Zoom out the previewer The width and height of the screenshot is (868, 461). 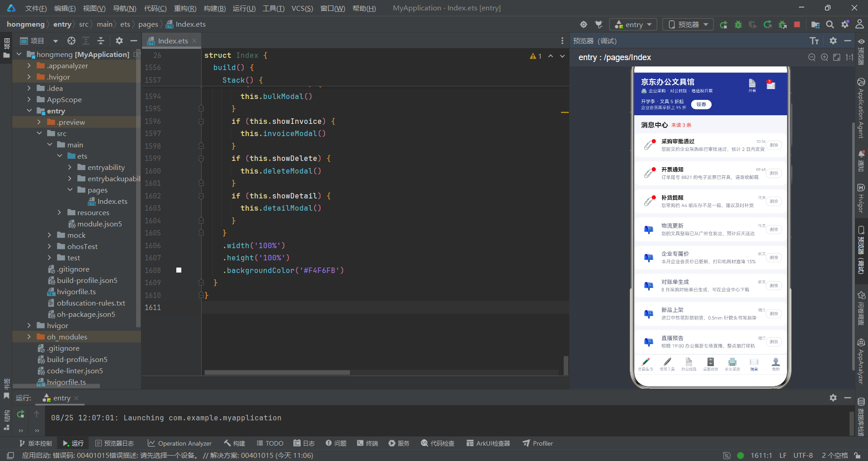(x=812, y=57)
